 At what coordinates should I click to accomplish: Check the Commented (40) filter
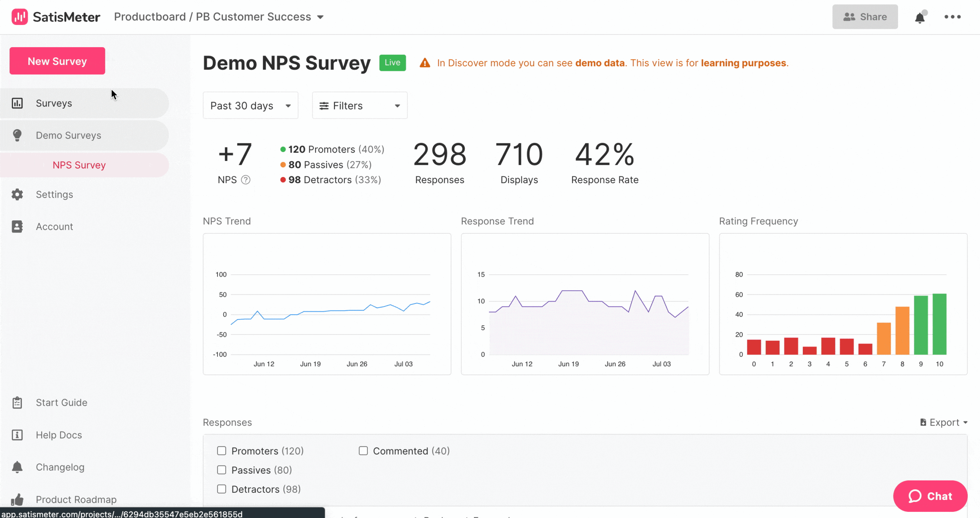coord(363,451)
